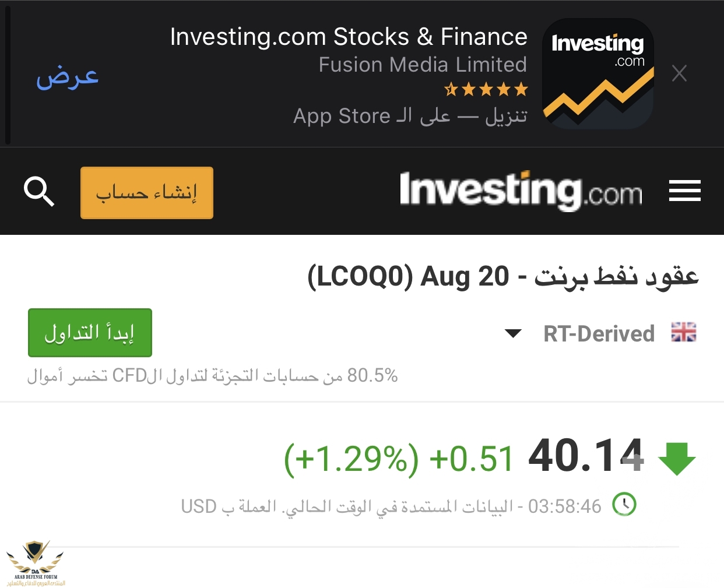Select the RT-Derived exchange label

point(599,334)
